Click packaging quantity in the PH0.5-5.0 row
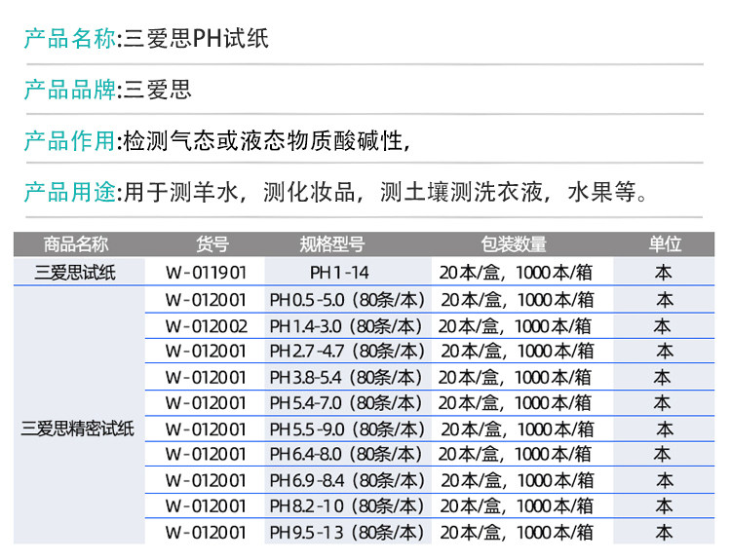The width and height of the screenshot is (731, 560). tap(518, 300)
